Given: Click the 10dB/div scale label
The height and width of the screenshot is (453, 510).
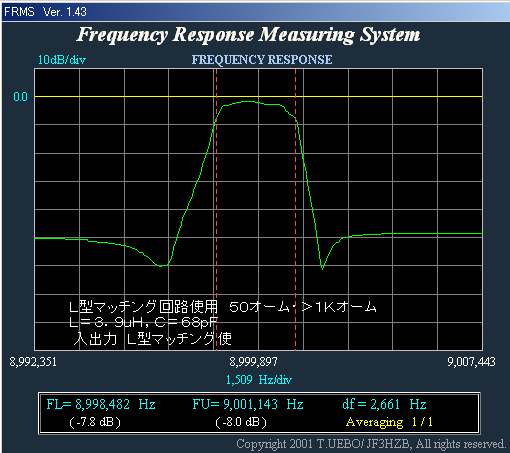Looking at the screenshot, I should (62, 60).
